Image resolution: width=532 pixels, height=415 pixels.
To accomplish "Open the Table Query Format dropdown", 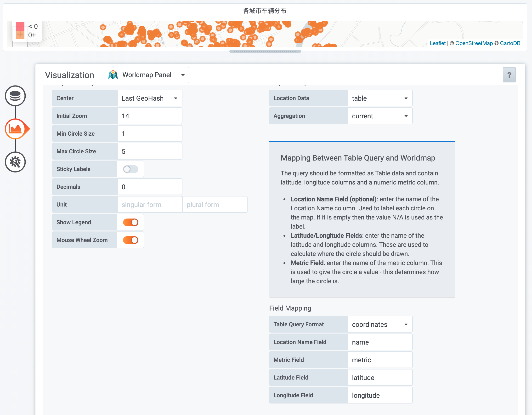I will click(379, 324).
